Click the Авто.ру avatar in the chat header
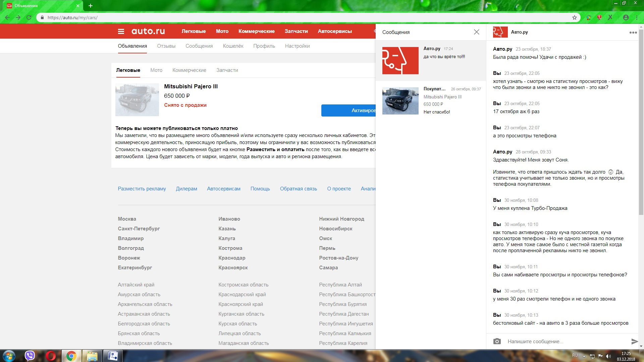This screenshot has height=362, width=644. click(500, 32)
